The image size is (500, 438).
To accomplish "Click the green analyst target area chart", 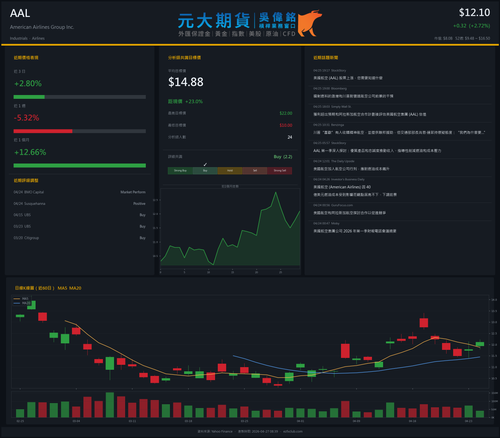I will pos(230,229).
